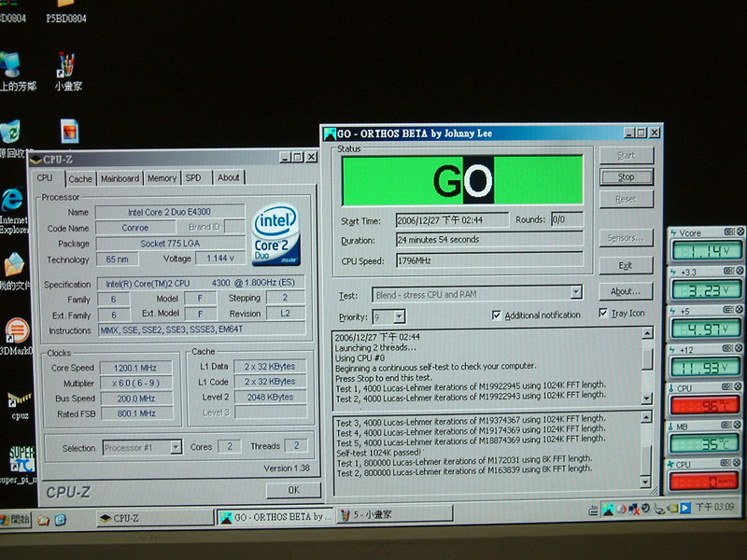
Task: Switch to the Memory tab in CPU-Z
Action: pyautogui.click(x=162, y=178)
